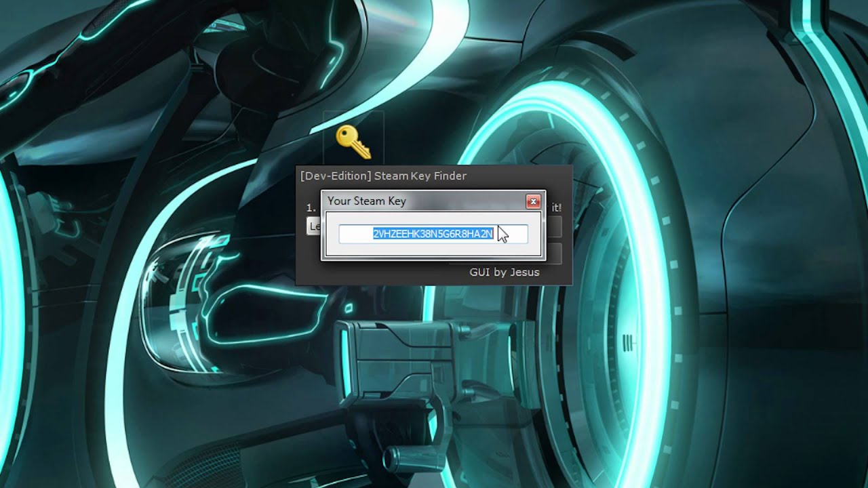Click the Steam key text field

coord(433,234)
